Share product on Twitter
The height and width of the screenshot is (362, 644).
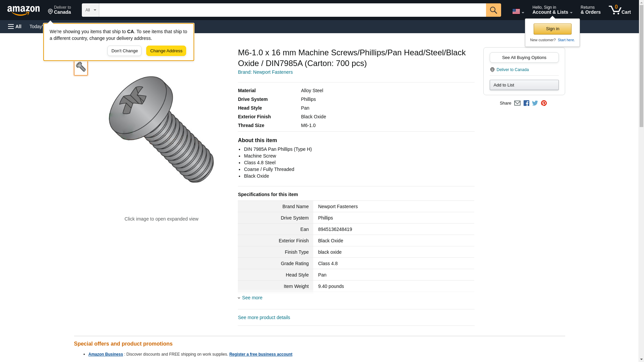point(535,103)
